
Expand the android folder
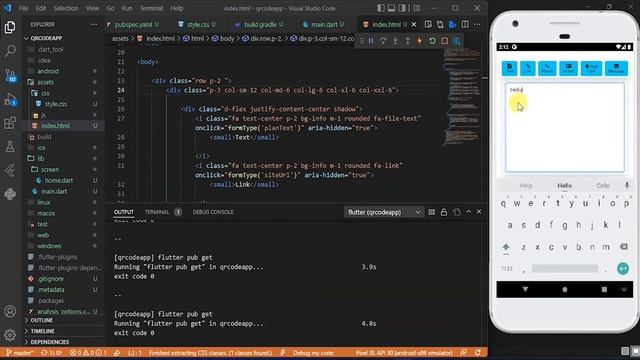pos(63,71)
